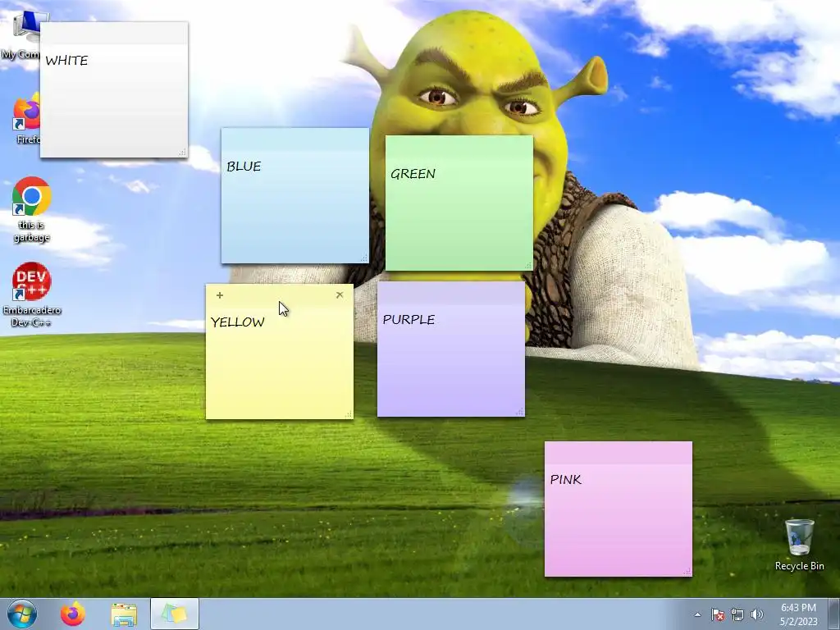Click the GREEN text on the green note
The width and height of the screenshot is (840, 630).
tap(413, 174)
